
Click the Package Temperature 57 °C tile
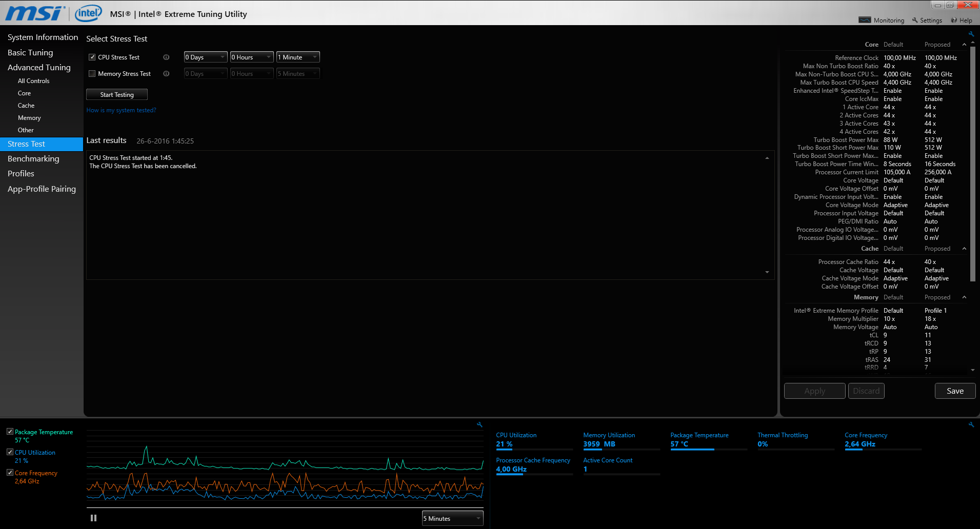click(709, 440)
